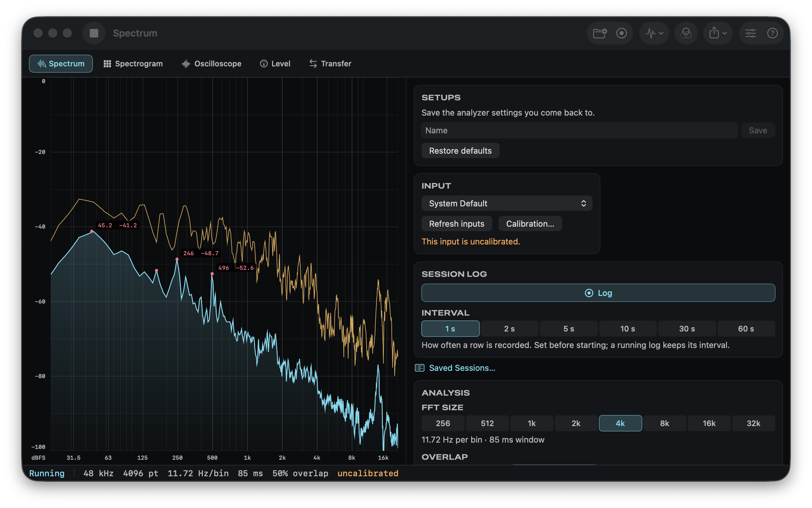Open the waveform pulse dropdown menu
This screenshot has height=508, width=812.
(654, 33)
